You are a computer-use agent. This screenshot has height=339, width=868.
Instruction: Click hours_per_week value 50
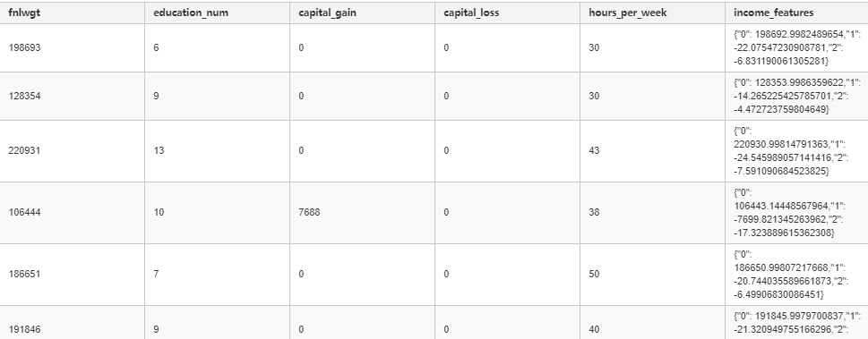pyautogui.click(x=594, y=275)
